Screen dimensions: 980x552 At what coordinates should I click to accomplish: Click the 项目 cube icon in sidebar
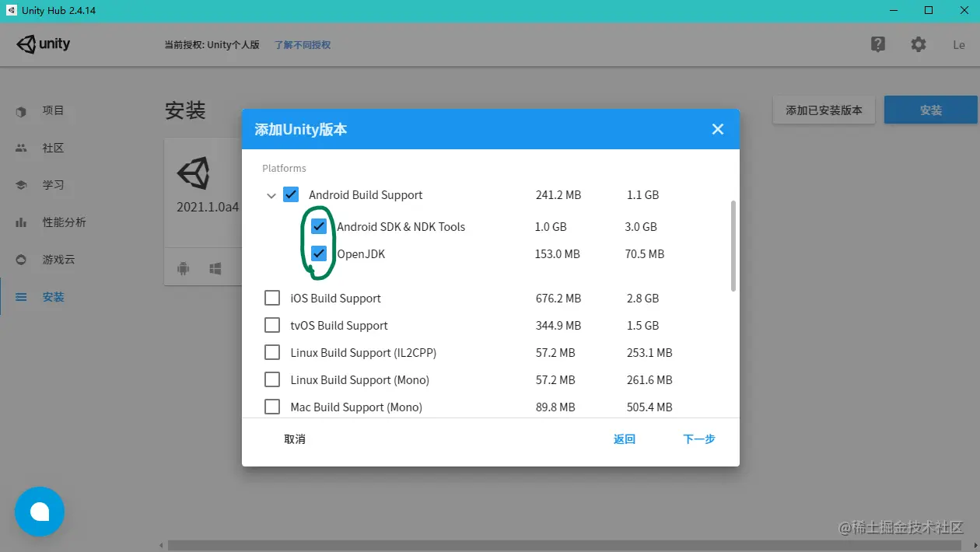pos(21,111)
